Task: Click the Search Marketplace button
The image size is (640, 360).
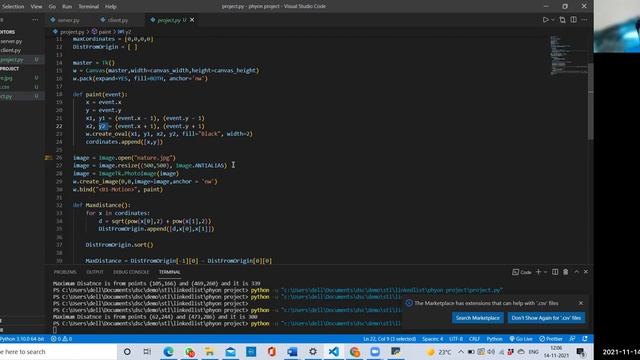Action: click(x=478, y=318)
